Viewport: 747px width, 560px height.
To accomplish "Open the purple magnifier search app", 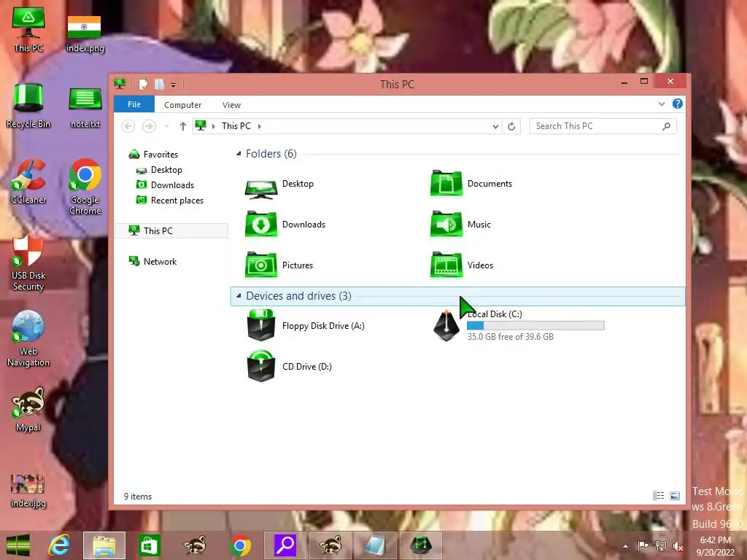I will pos(285,545).
